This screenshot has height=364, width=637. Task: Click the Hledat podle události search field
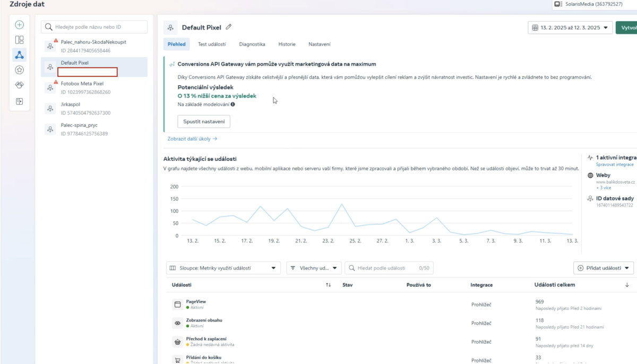[389, 268]
